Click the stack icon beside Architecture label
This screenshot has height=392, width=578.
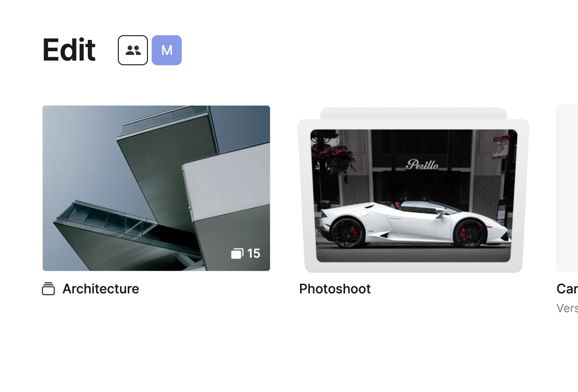pyautogui.click(x=48, y=289)
